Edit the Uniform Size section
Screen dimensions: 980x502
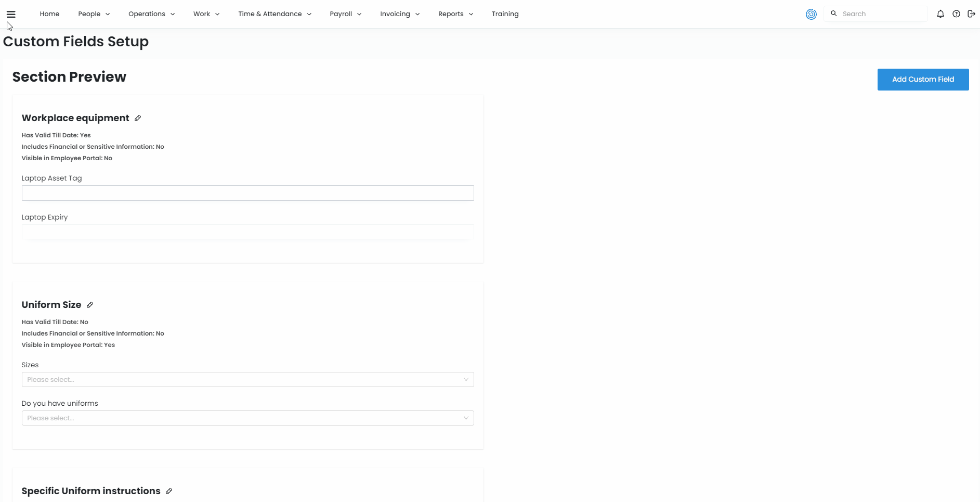pyautogui.click(x=90, y=305)
